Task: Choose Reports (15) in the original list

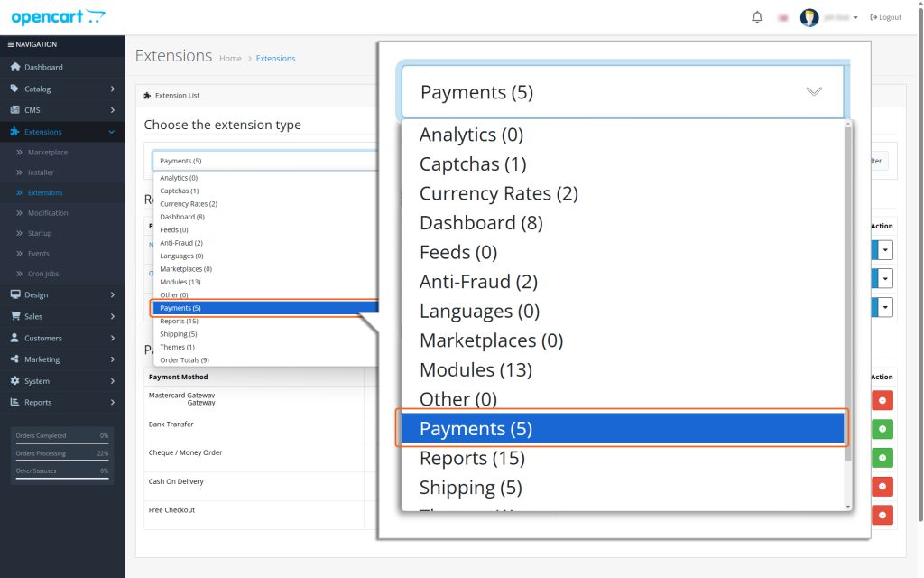Action: click(179, 321)
